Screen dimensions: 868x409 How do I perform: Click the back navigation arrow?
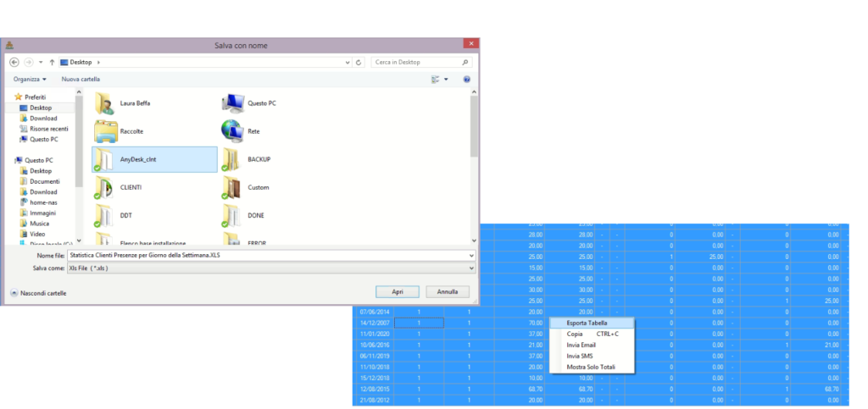pos(14,62)
